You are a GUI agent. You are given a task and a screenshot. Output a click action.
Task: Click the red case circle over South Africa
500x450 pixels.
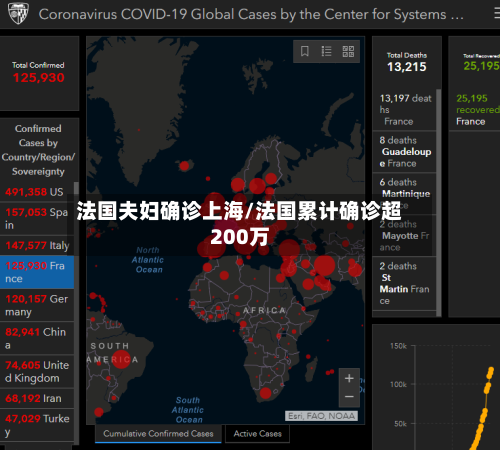[x=266, y=393]
